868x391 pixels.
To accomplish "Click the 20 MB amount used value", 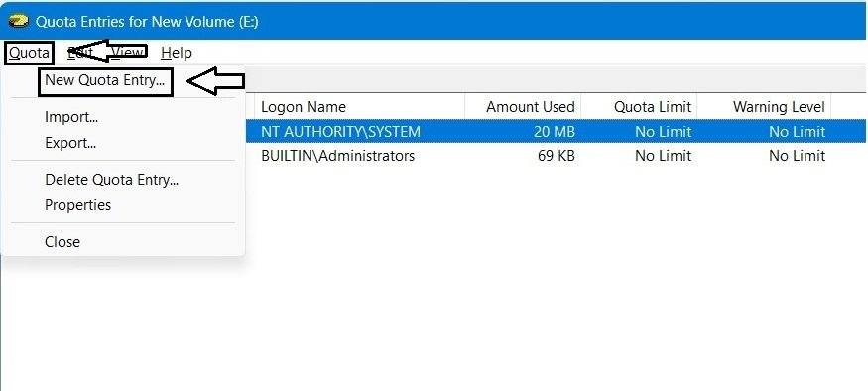I will click(x=555, y=132).
